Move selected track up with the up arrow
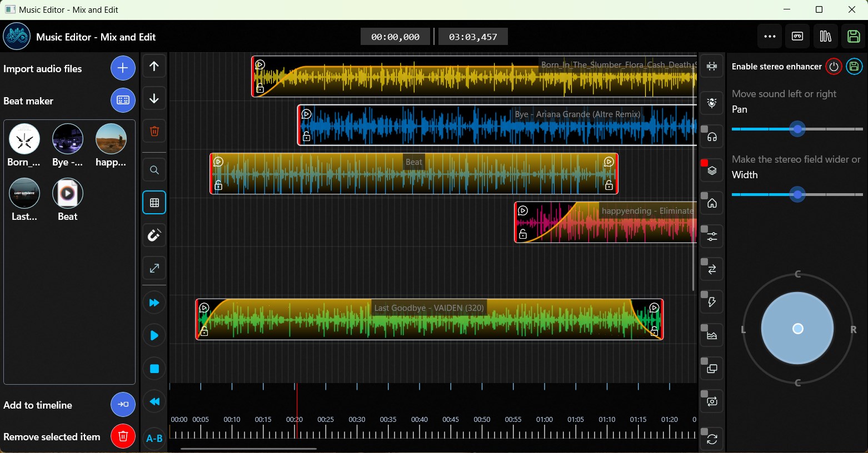The height and width of the screenshot is (453, 868). point(154,66)
